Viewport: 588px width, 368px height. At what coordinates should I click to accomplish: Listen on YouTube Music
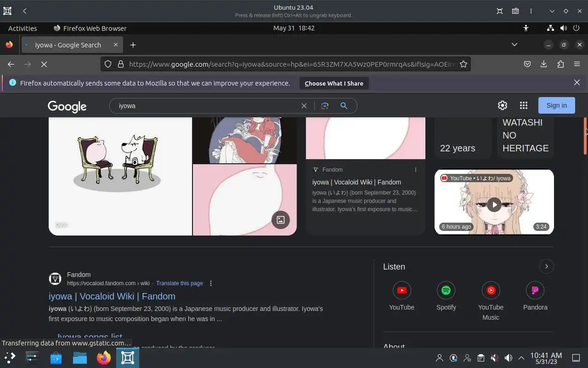[x=491, y=301]
